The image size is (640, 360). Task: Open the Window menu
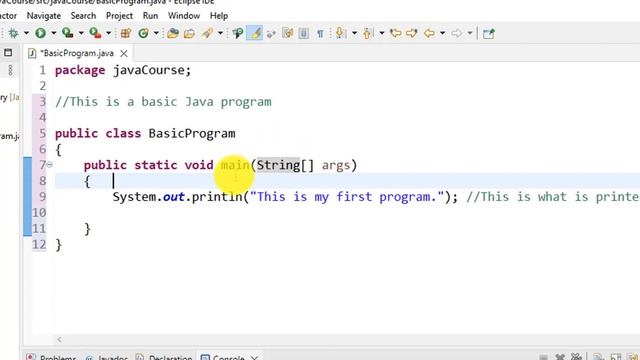(x=184, y=16)
